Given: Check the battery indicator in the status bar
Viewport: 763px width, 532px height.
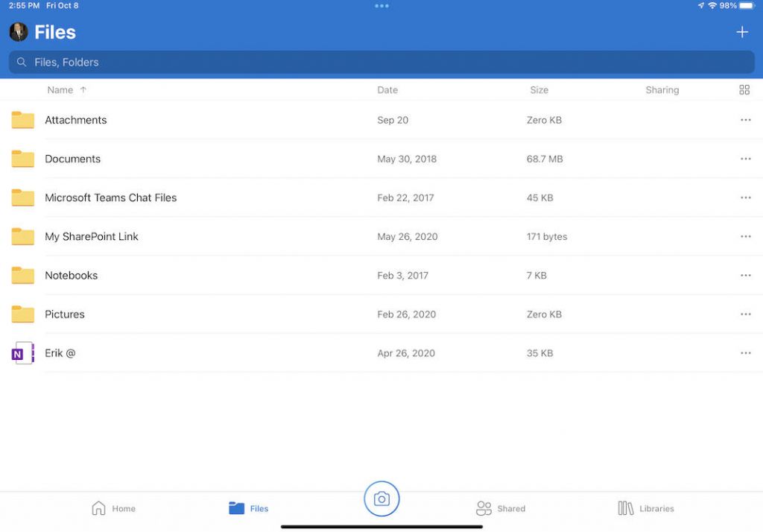Looking at the screenshot, I should 747,5.
